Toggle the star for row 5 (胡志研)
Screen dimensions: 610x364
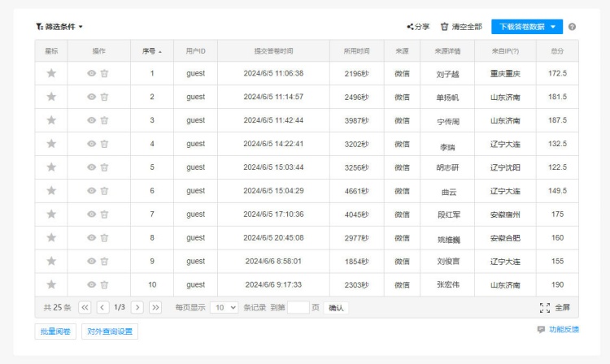[51, 167]
